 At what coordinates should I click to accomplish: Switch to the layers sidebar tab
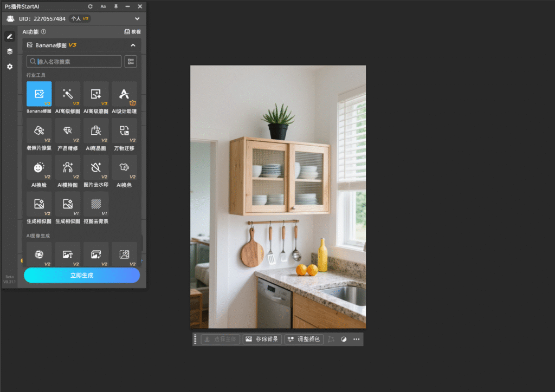(x=10, y=51)
